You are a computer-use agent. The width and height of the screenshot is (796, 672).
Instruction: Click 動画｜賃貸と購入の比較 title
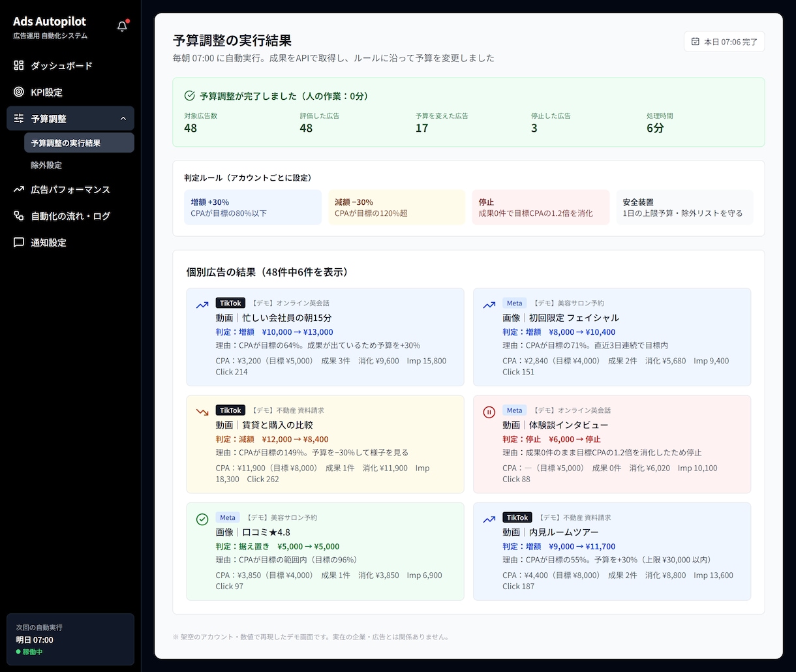[264, 425]
